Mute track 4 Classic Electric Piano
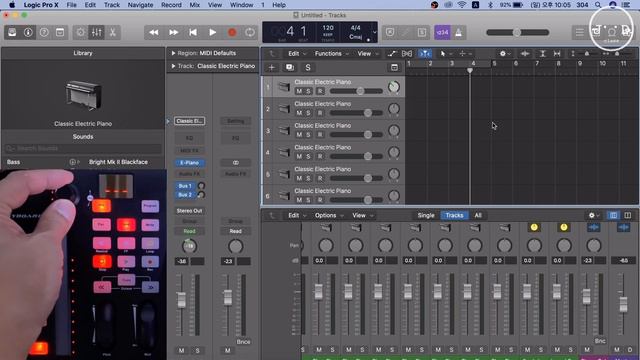This screenshot has height=360, width=640. pyautogui.click(x=299, y=156)
